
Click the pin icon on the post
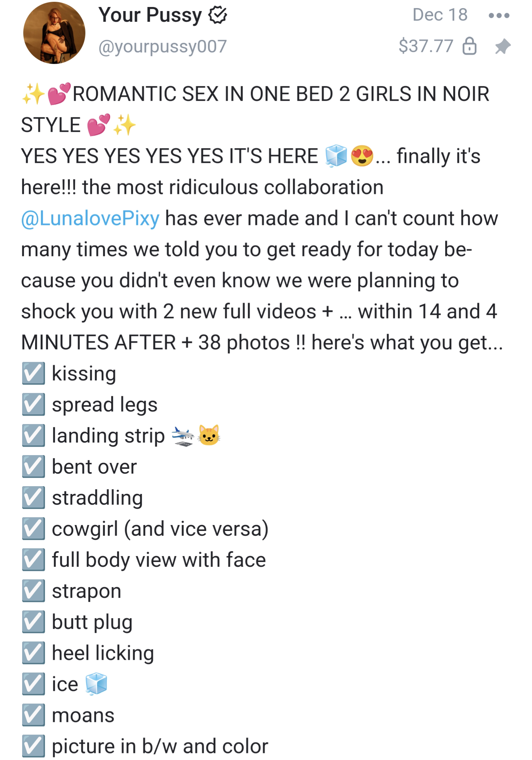pyautogui.click(x=502, y=47)
